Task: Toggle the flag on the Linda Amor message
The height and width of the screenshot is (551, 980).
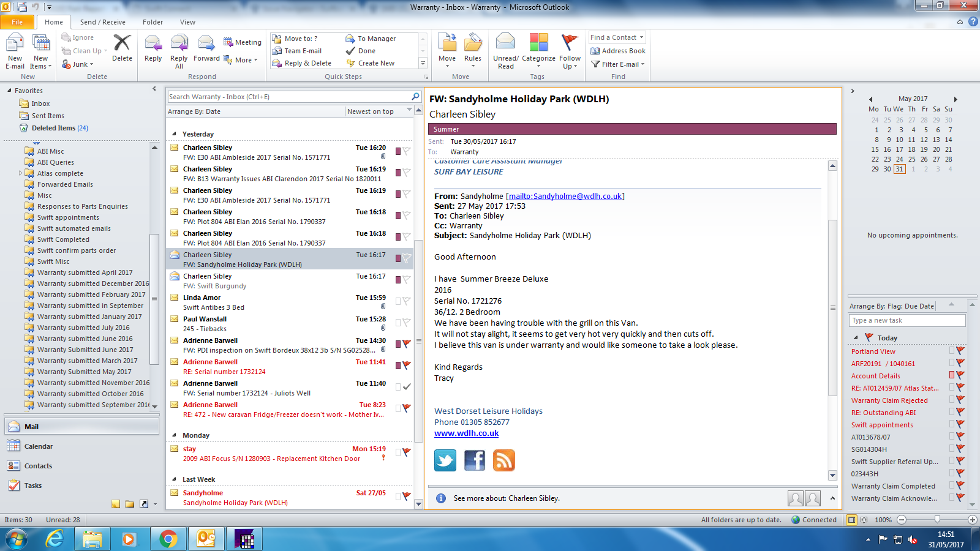Action: point(407,301)
